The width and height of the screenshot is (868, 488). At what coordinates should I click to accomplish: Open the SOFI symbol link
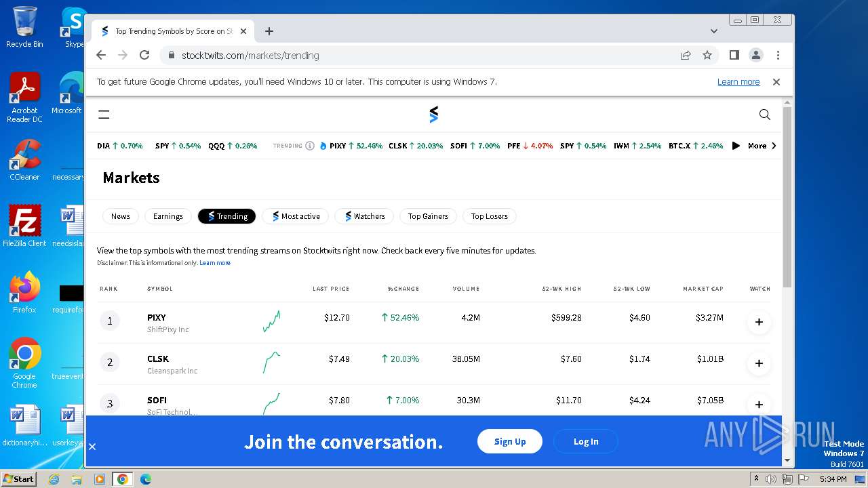click(157, 400)
